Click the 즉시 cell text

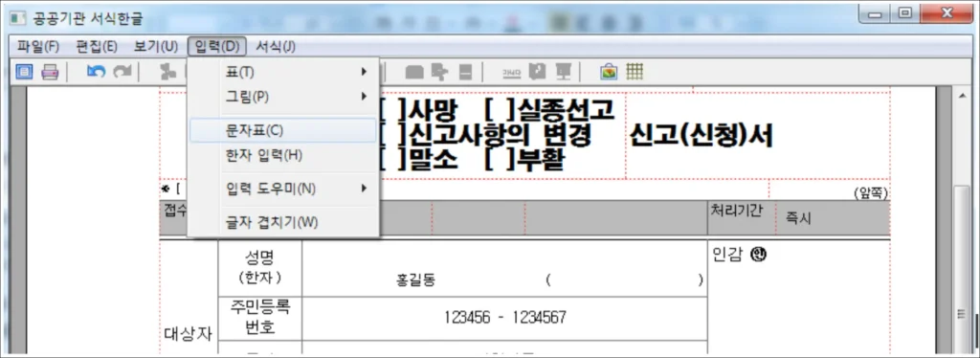[798, 218]
